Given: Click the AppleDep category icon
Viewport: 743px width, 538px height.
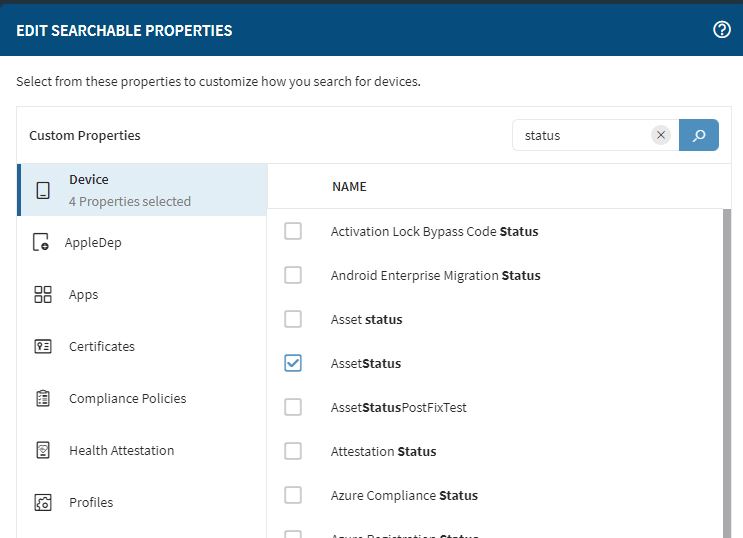Looking at the screenshot, I should tap(42, 242).
